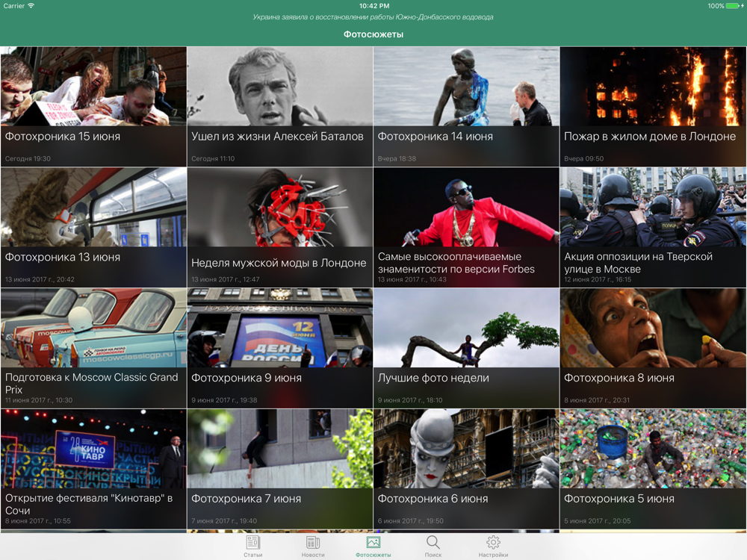The height and width of the screenshot is (560, 747).
Task: Tap the Wi-Fi signal icon in status bar
Action: click(31, 6)
